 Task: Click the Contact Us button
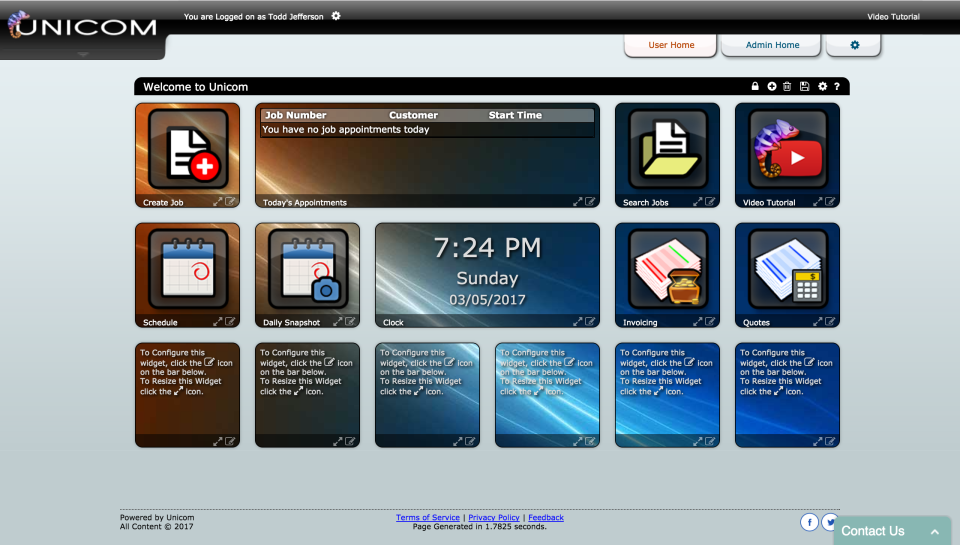[x=893, y=530]
